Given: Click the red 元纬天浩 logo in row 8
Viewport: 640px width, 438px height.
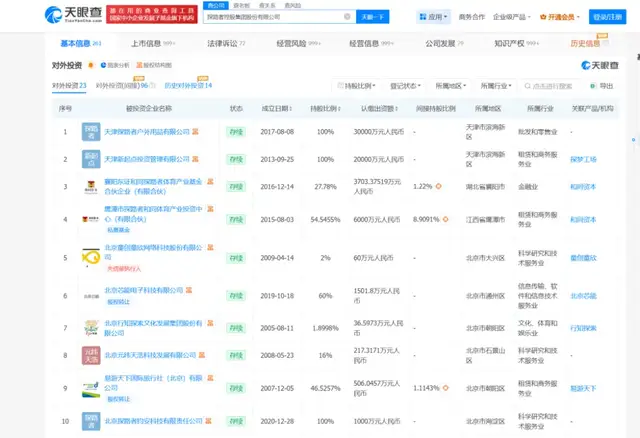Looking at the screenshot, I should (91, 355).
